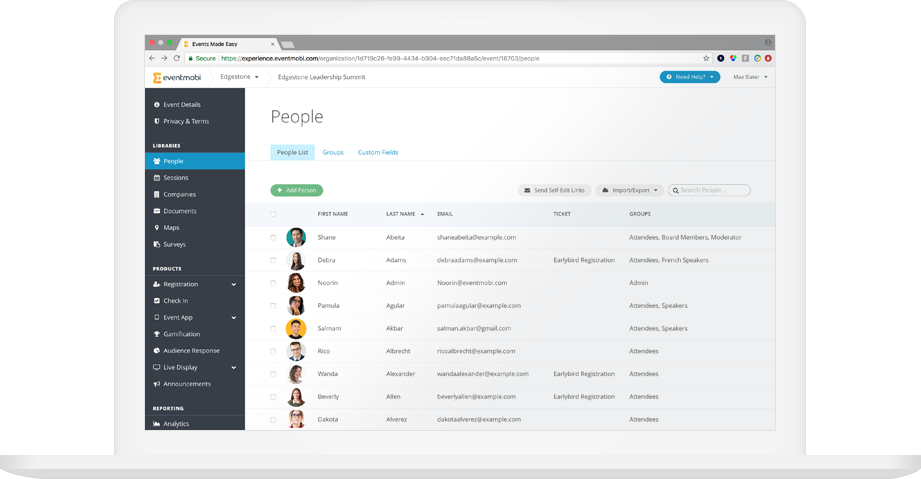
Task: Open the Edgestone organization dropdown
Action: [239, 77]
